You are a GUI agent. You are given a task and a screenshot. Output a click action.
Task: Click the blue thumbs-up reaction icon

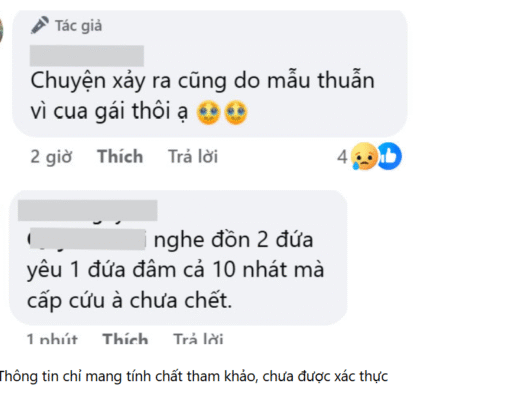389,156
